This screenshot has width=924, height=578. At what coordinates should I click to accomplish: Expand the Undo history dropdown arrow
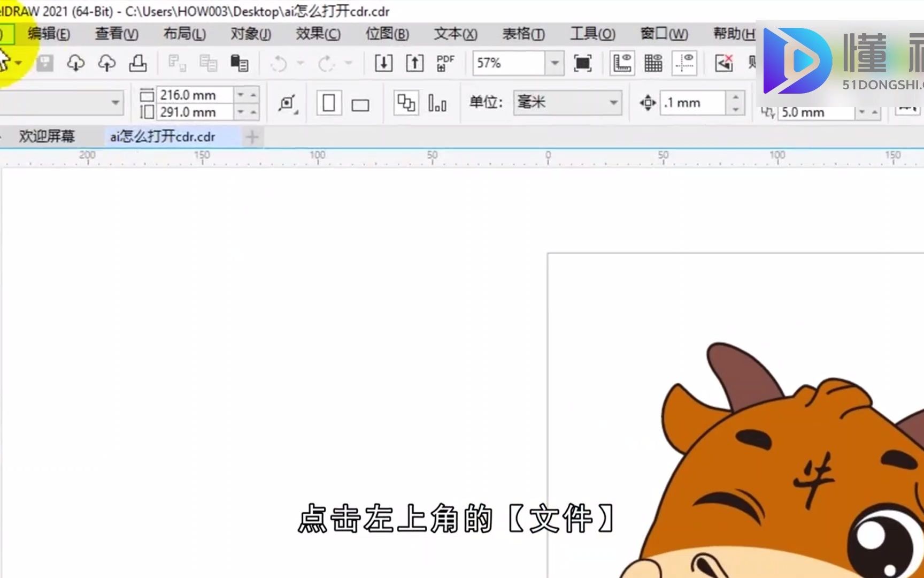[301, 63]
